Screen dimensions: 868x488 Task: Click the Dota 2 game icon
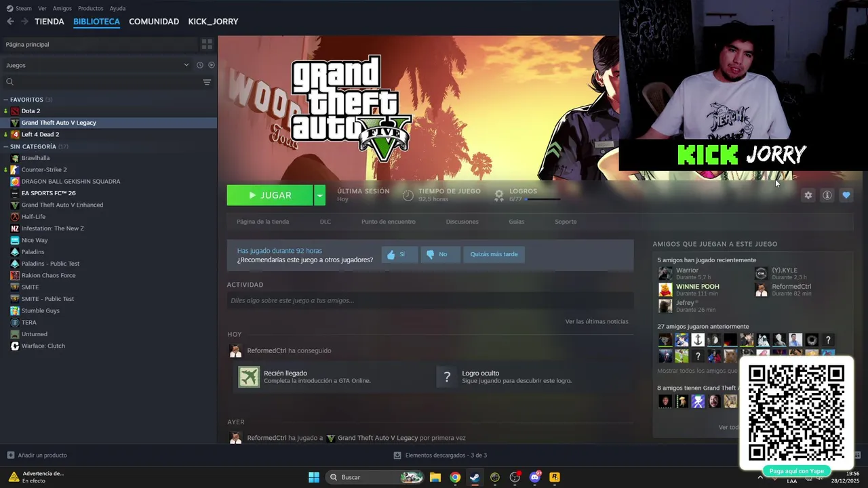click(x=15, y=110)
